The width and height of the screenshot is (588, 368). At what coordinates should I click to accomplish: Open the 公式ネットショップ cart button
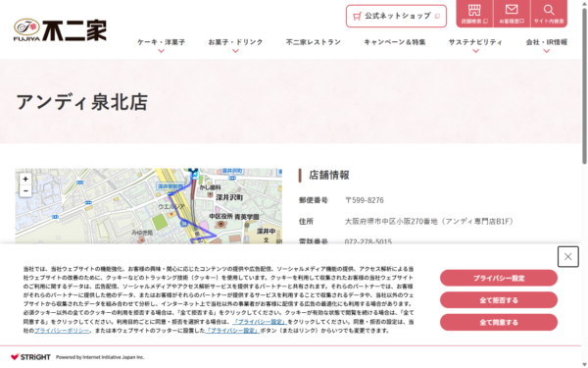pyautogui.click(x=396, y=16)
